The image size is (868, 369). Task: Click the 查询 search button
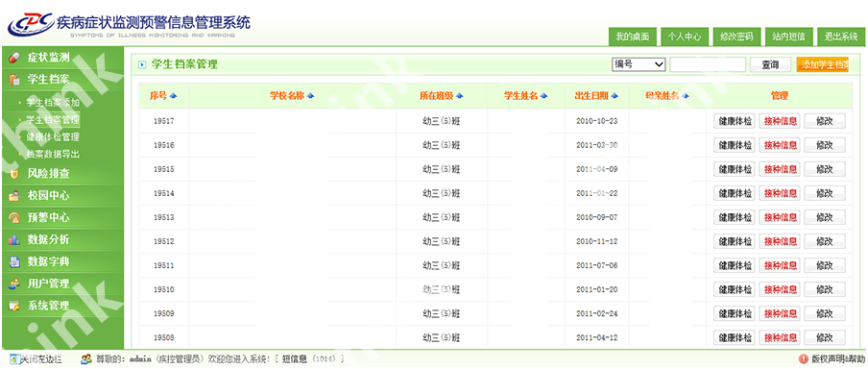[770, 64]
